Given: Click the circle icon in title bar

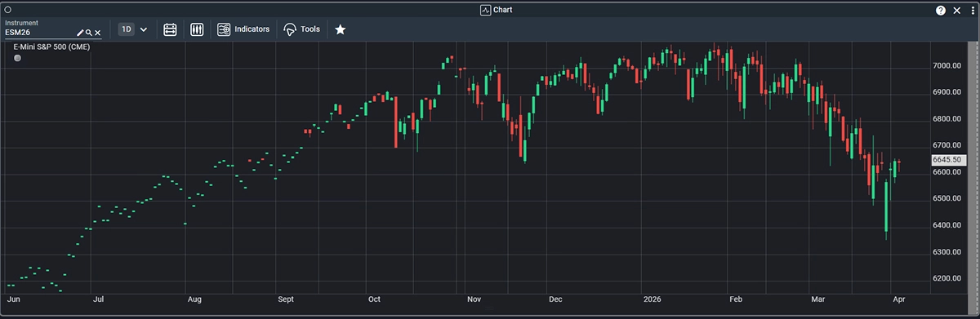Looking at the screenshot, I should tap(7, 10).
